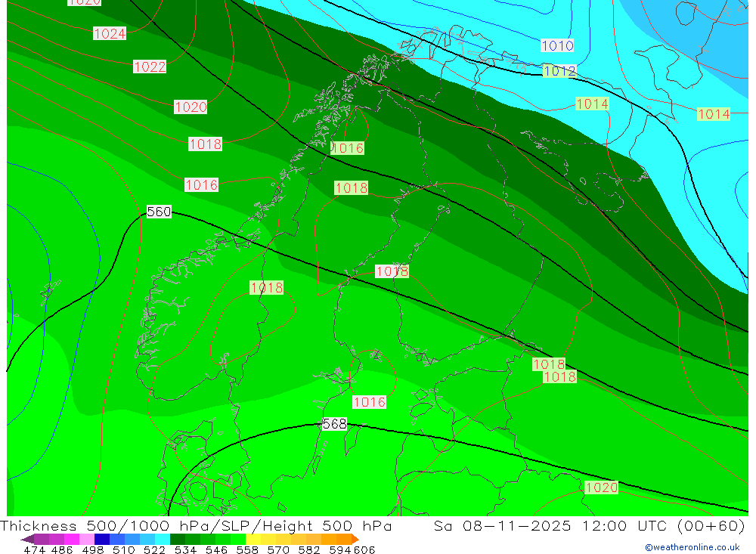Pick the light pink swatch in the legend
The height and width of the screenshot is (554, 756).
coord(85,539)
